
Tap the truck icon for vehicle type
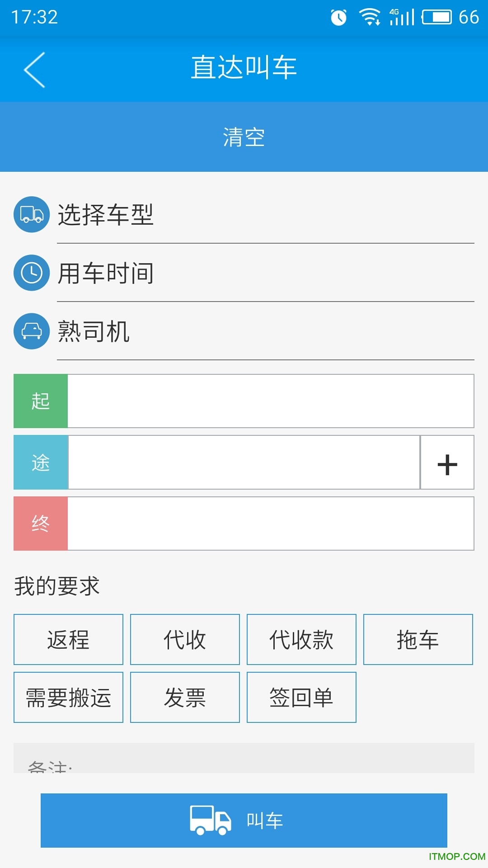[32, 214]
